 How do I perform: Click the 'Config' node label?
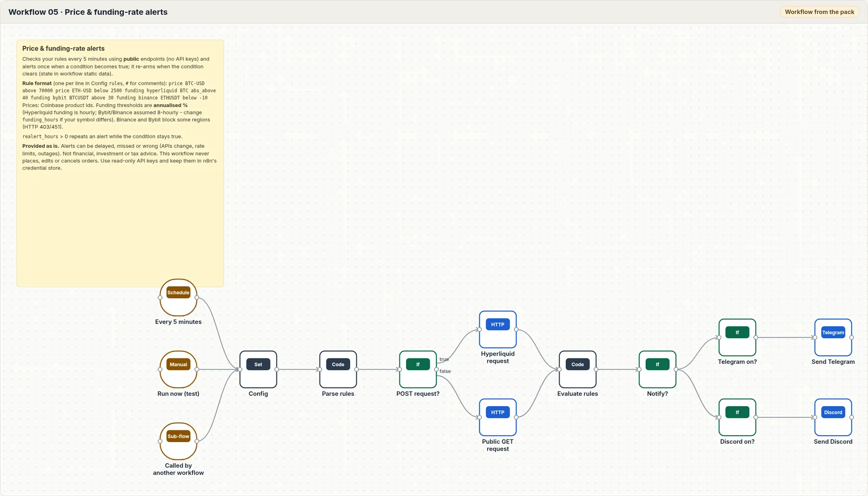coord(258,394)
